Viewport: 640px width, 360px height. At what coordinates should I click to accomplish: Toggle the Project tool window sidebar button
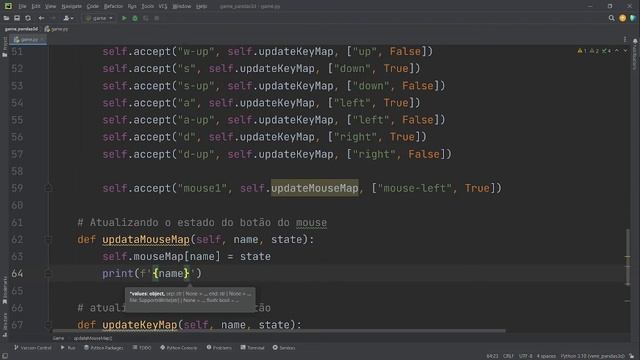click(4, 47)
